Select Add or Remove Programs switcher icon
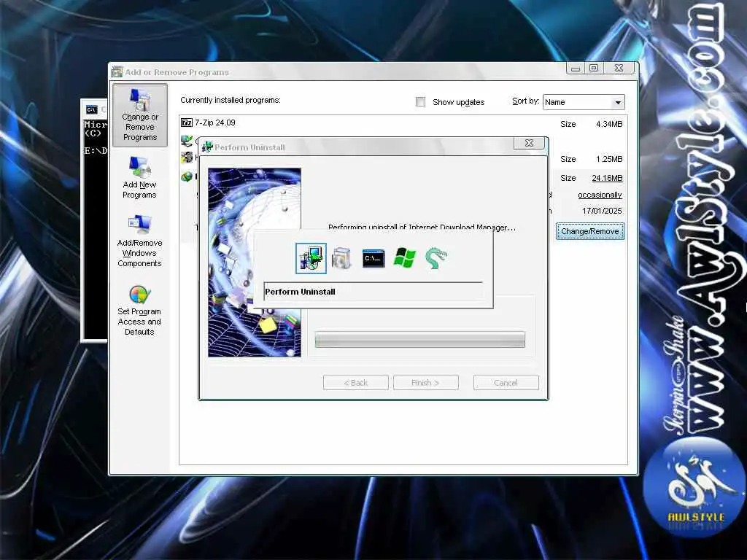 click(341, 258)
